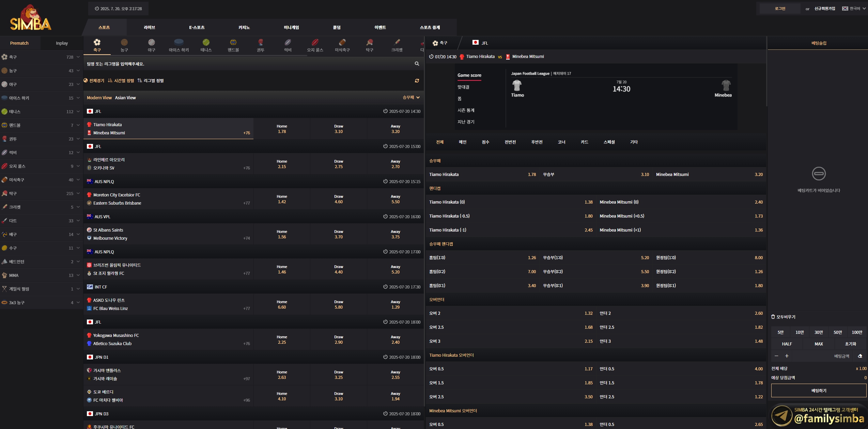This screenshot has width=868, height=429.
Task: Click the SIMBA lion logo
Action: [31, 18]
